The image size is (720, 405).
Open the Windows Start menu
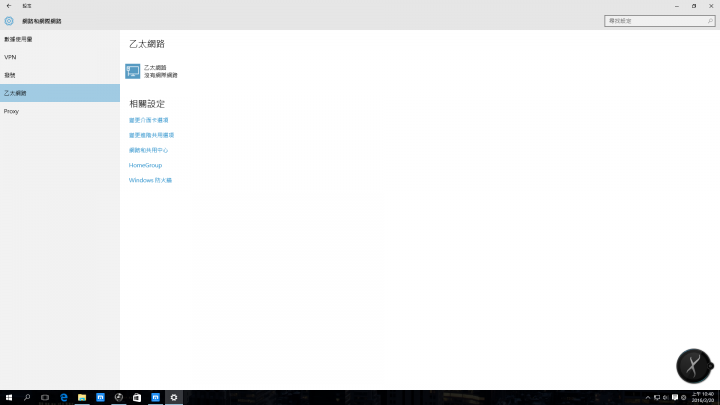tap(9, 398)
